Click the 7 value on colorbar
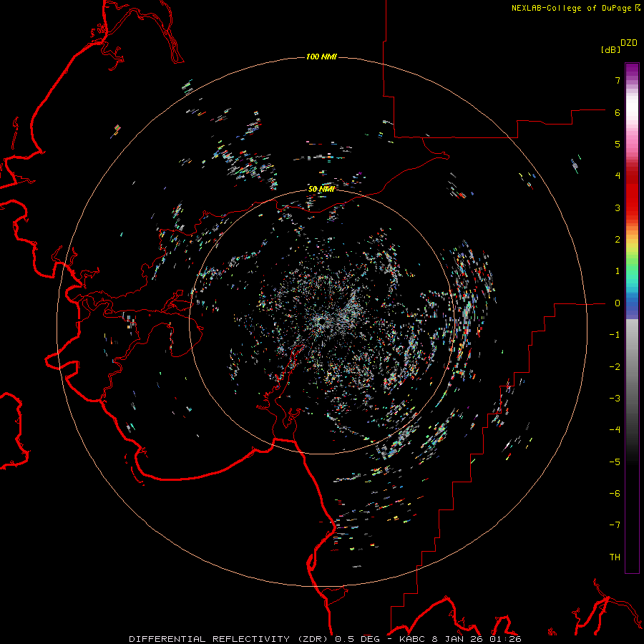The width and height of the screenshot is (644, 644). tap(618, 80)
